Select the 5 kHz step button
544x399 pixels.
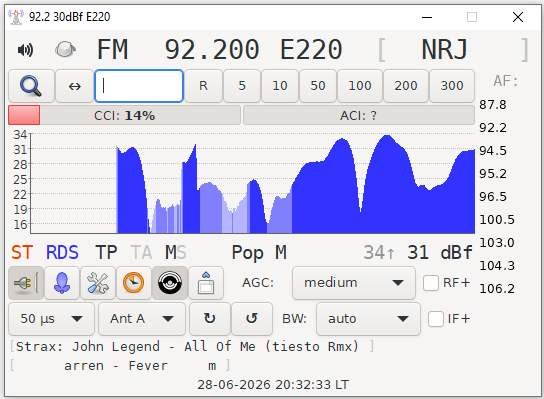pos(242,86)
